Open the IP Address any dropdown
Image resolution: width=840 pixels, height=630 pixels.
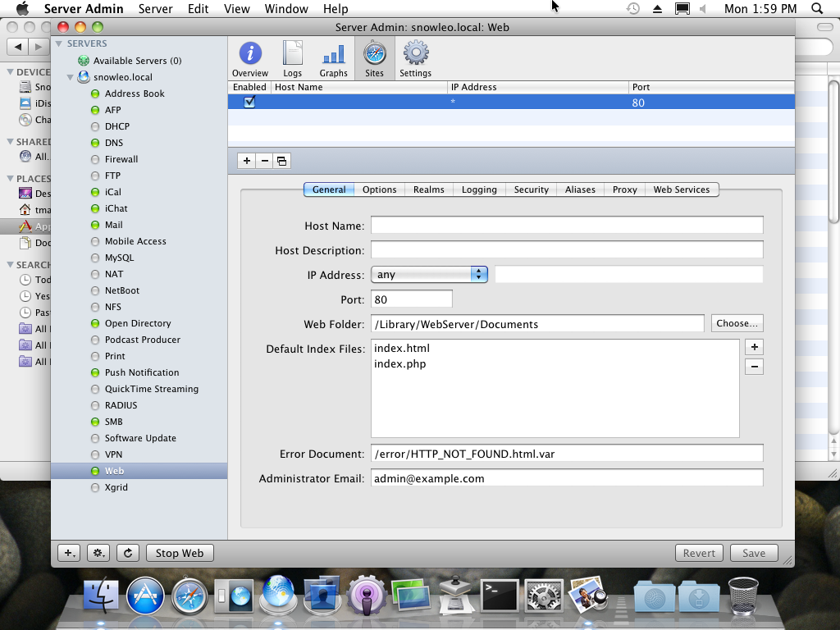click(x=429, y=274)
